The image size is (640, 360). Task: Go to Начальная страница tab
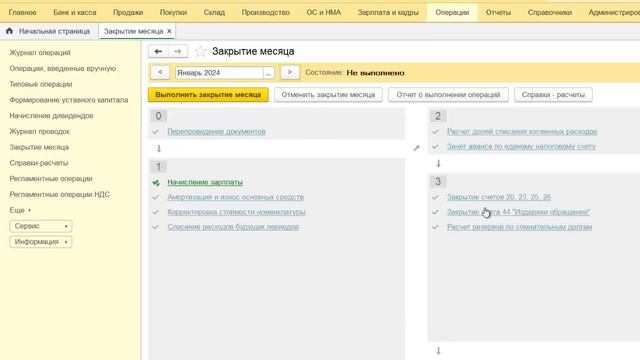(x=54, y=31)
